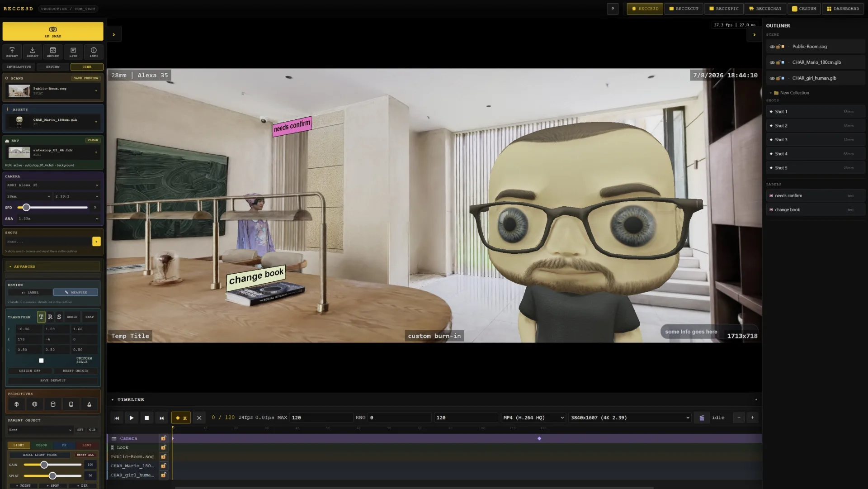This screenshot has width=868, height=489.
Task: Add a keyframe with the K button
Action: (x=181, y=418)
